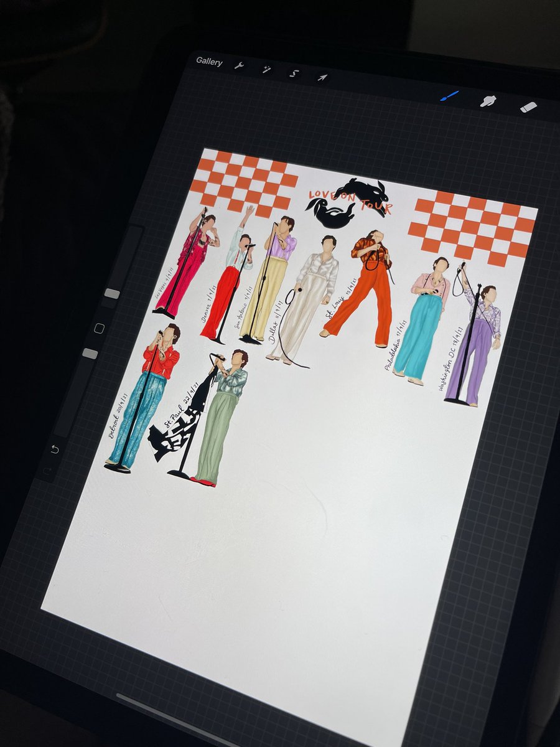Screen dimensions: 560x747
Task: Tap the Undo arrow in sidebar
Action: pos(54,449)
